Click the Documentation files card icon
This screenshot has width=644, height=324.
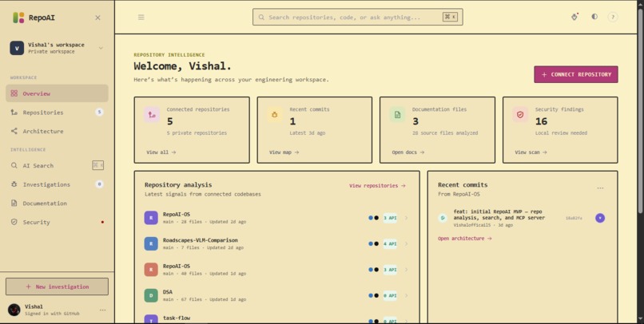[397, 115]
